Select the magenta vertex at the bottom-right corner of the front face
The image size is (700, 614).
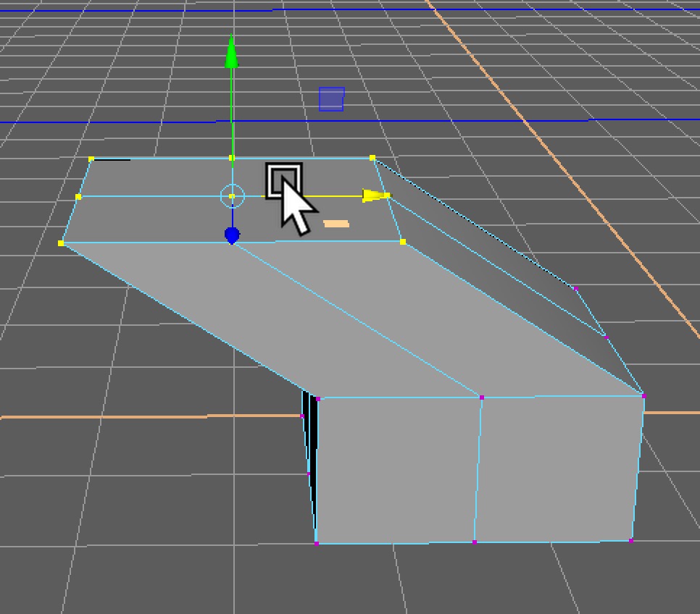pos(631,541)
